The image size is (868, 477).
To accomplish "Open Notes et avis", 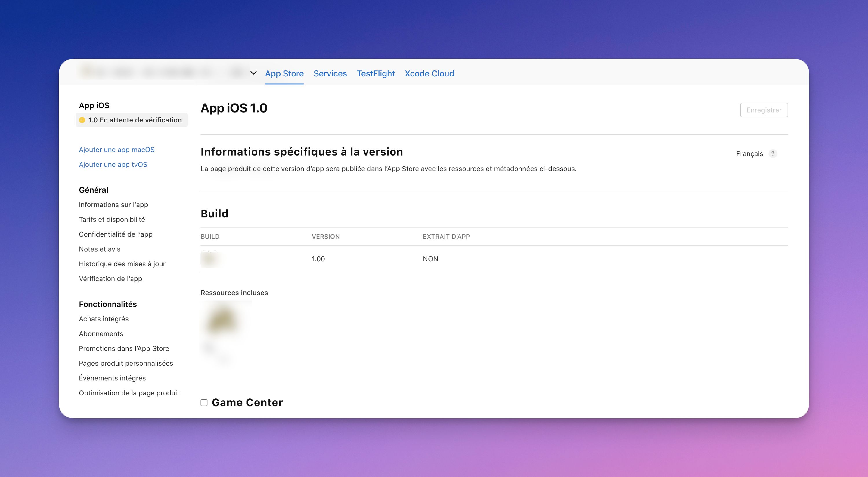I will pyautogui.click(x=100, y=249).
